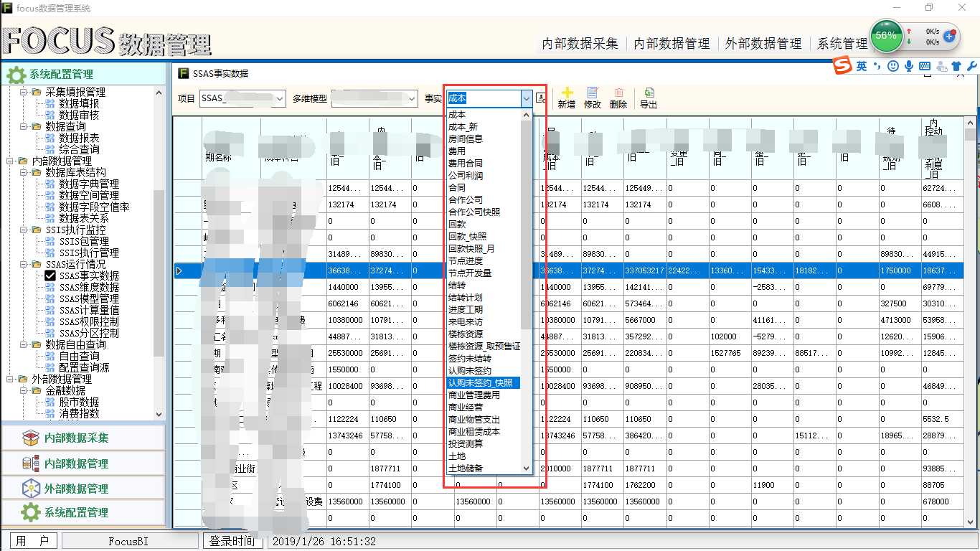Viewport: 980px width, 551px height.
Task: Open the 内部数据管理 top menu
Action: pyautogui.click(x=672, y=44)
